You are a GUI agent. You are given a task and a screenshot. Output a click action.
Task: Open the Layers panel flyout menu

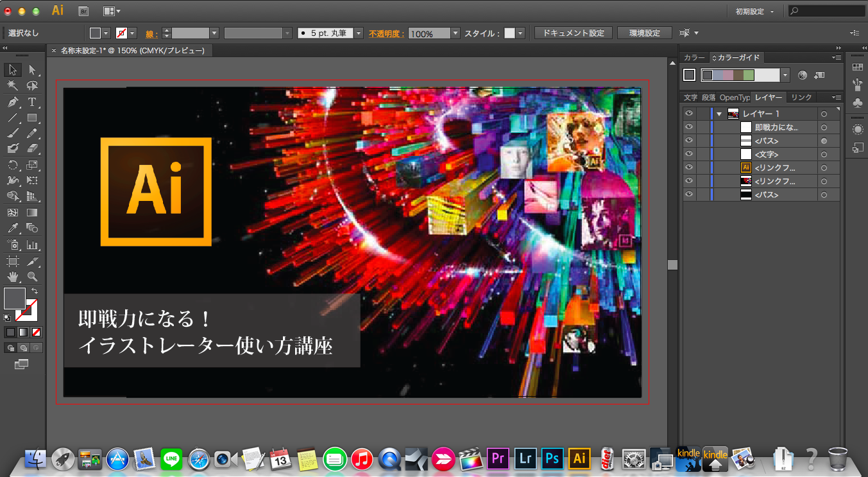(x=836, y=98)
